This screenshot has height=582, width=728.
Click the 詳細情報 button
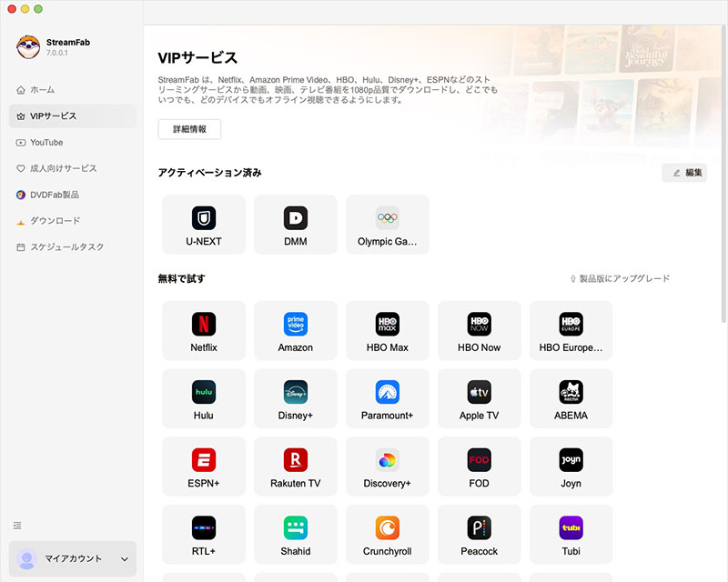[189, 129]
